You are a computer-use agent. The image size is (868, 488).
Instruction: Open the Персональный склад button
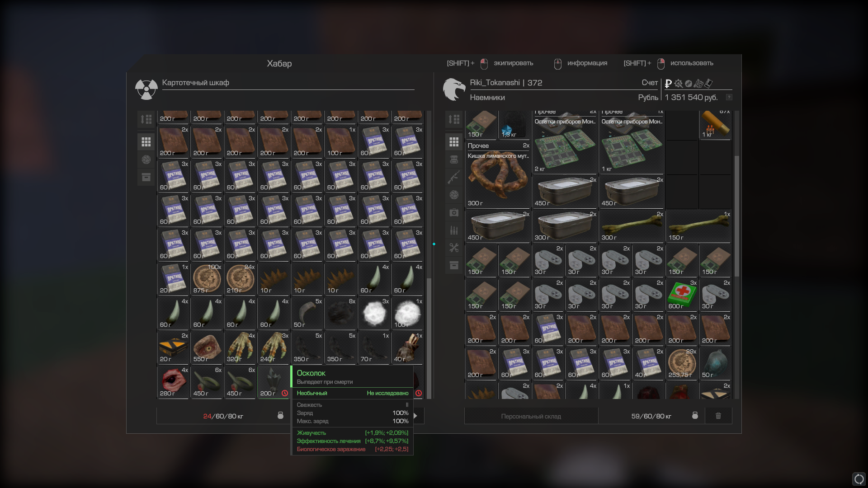coord(531,416)
